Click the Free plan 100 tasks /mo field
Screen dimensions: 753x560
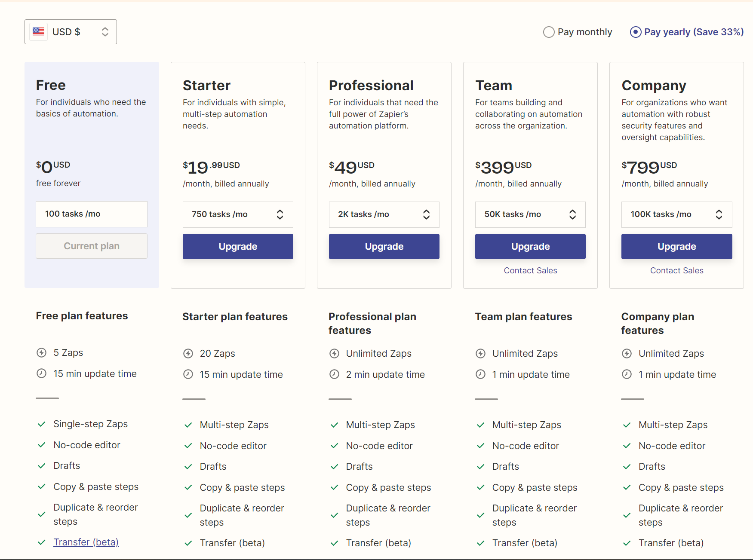[92, 214]
